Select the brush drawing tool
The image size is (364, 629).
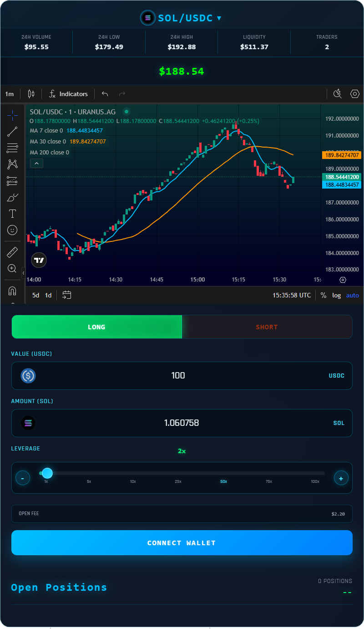pyautogui.click(x=12, y=197)
